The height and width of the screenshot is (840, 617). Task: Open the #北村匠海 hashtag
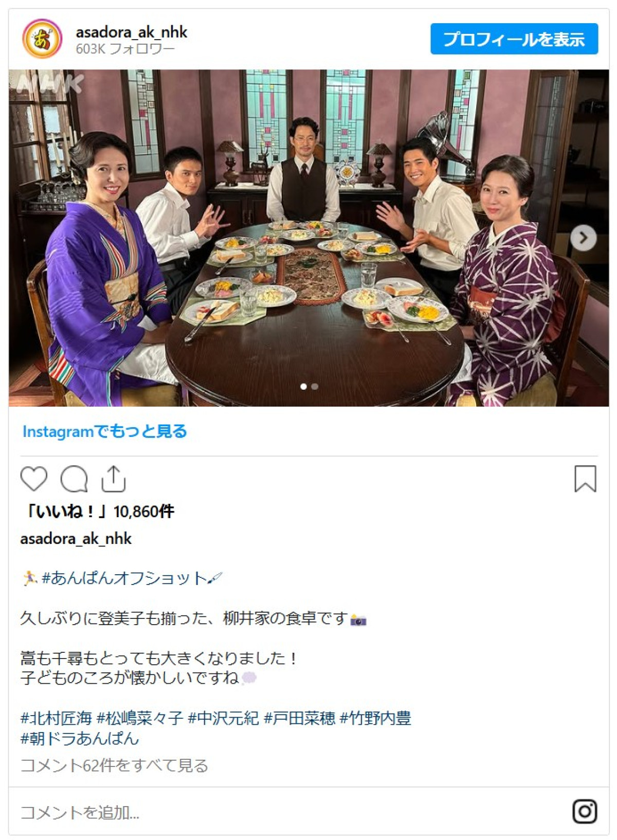click(x=56, y=718)
